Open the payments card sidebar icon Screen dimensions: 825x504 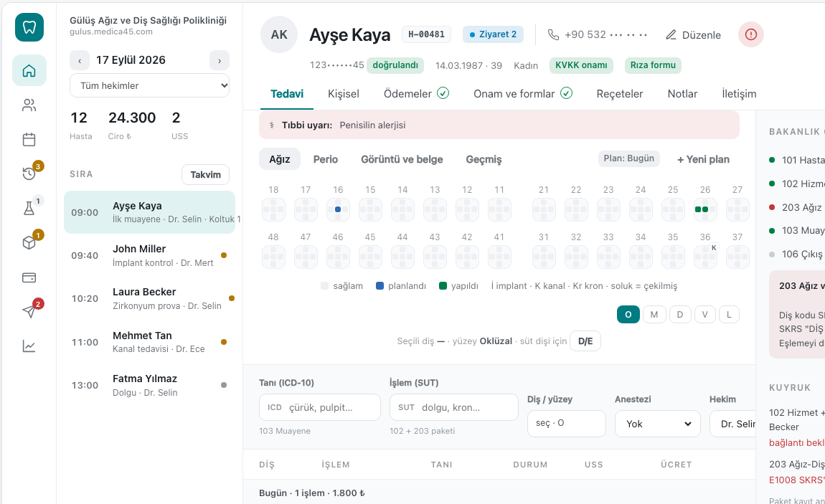tap(29, 277)
